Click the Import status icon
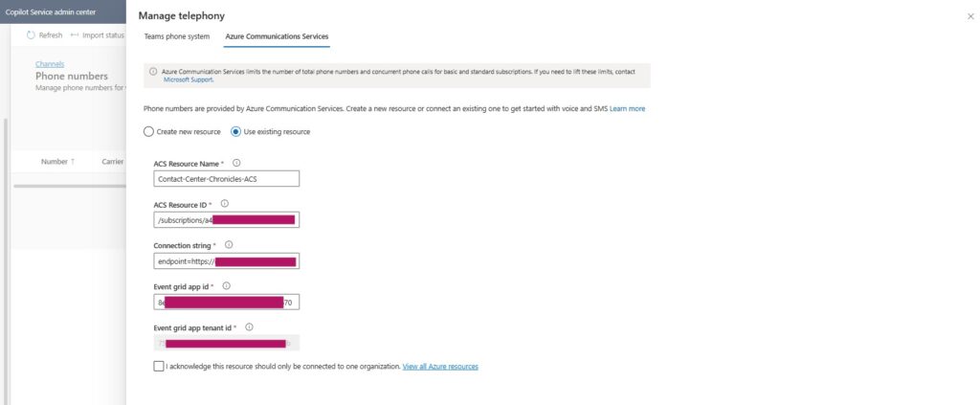980x405 pixels. [x=75, y=35]
